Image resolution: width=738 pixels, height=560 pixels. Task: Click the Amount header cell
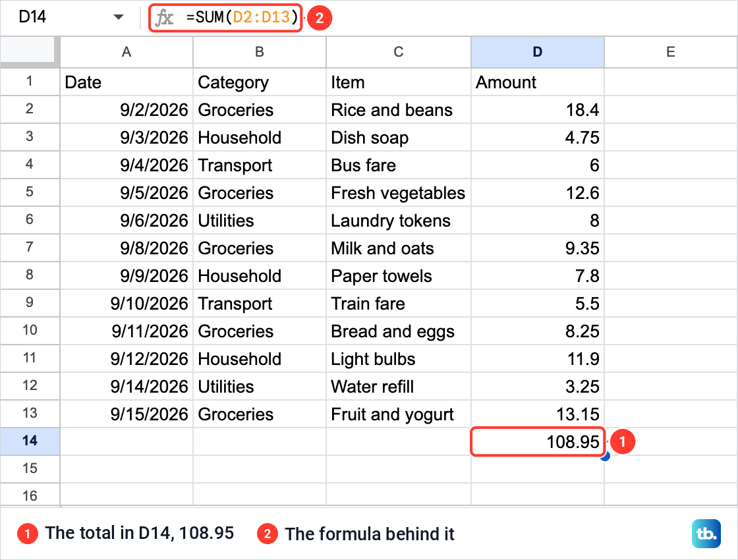tap(538, 82)
